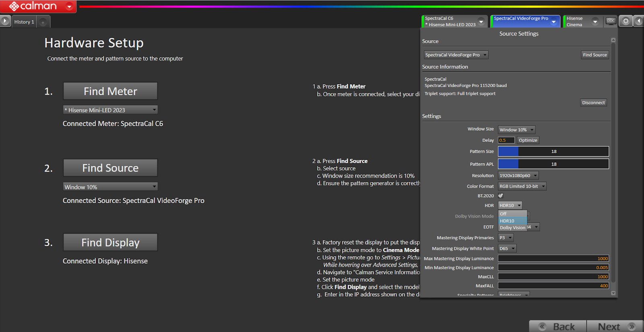The image size is (644, 332).
Task: Adjust the Pattern Size slider
Action: (x=553, y=151)
